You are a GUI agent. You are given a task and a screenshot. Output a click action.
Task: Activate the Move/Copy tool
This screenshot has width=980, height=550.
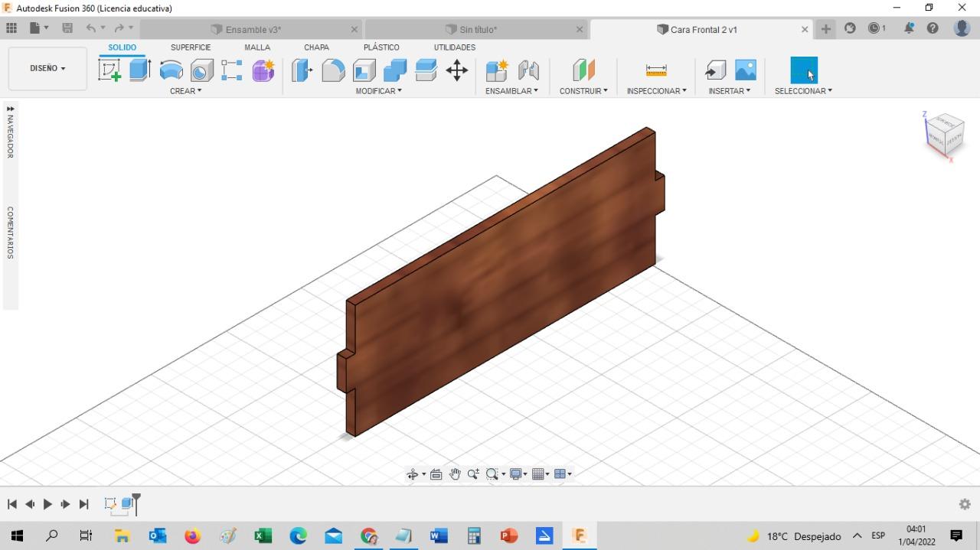(457, 70)
